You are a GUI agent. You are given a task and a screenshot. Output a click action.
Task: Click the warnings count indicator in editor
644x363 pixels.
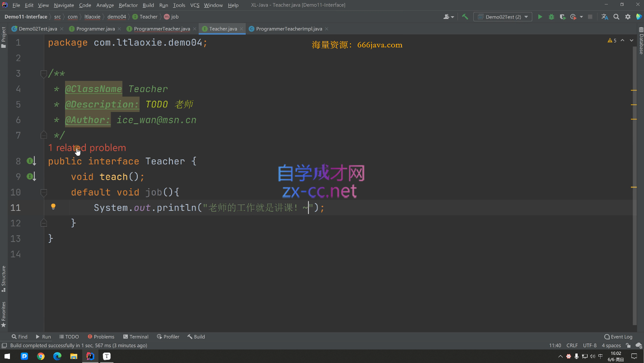612,41
